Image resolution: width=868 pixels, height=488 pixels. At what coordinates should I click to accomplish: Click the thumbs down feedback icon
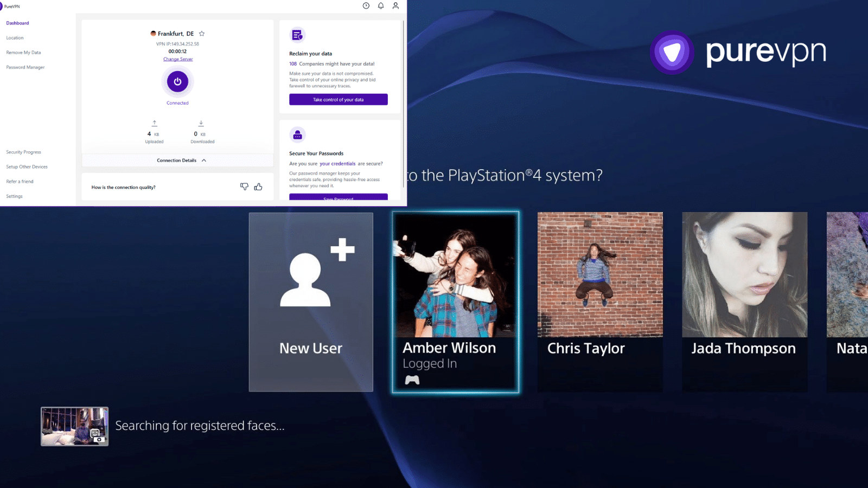(244, 187)
